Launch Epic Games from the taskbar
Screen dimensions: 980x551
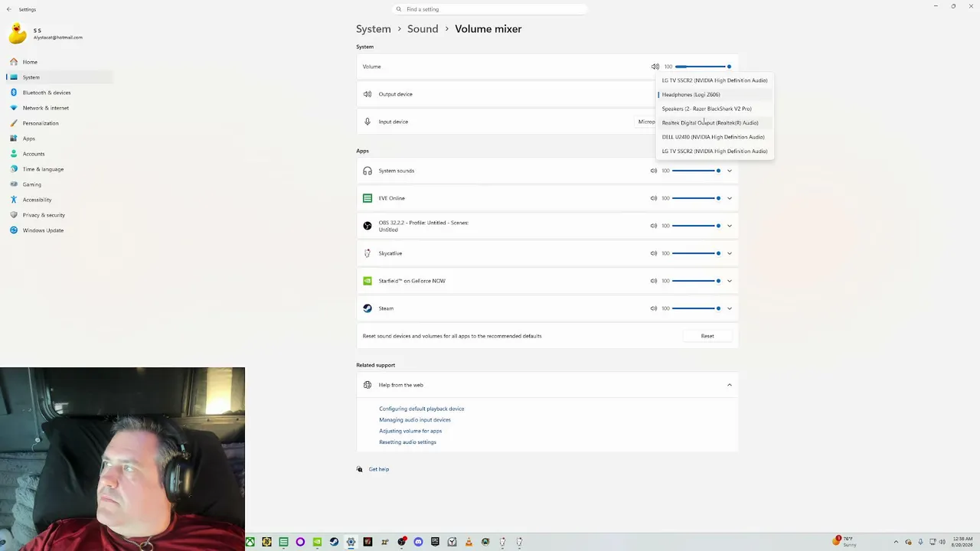point(435,542)
